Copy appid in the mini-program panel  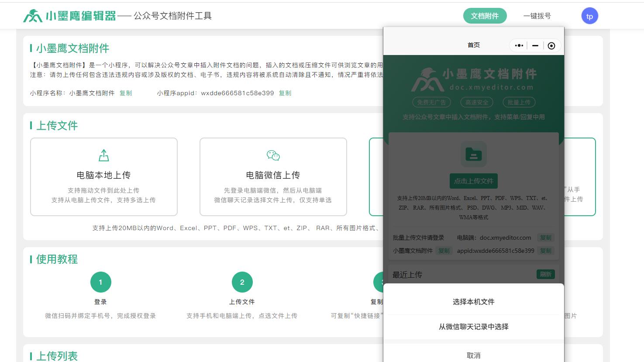pos(546,251)
